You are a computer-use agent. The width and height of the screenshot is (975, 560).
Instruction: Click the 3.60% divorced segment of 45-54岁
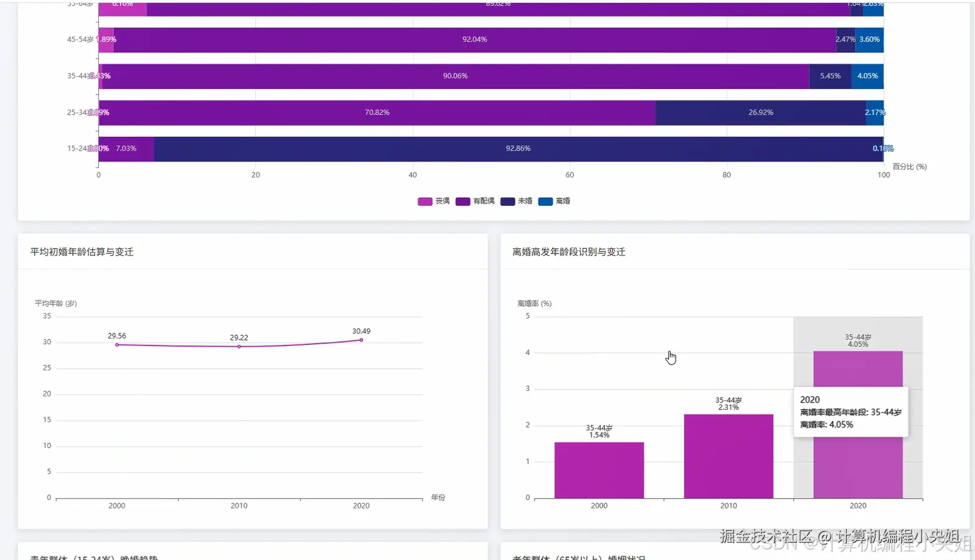point(869,40)
